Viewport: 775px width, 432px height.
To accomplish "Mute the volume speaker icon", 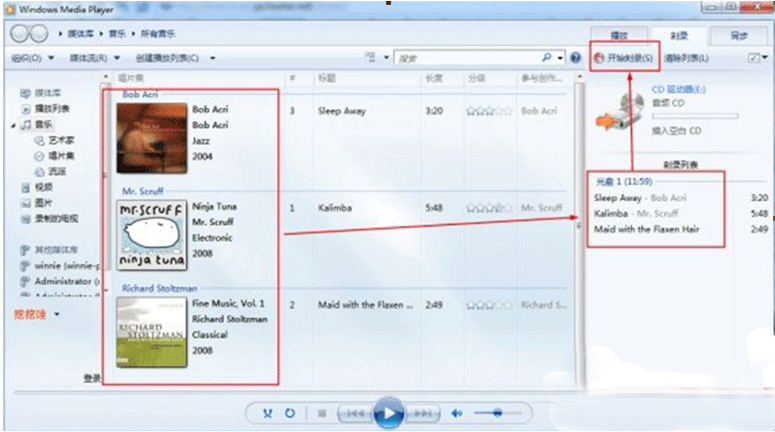I will (457, 413).
